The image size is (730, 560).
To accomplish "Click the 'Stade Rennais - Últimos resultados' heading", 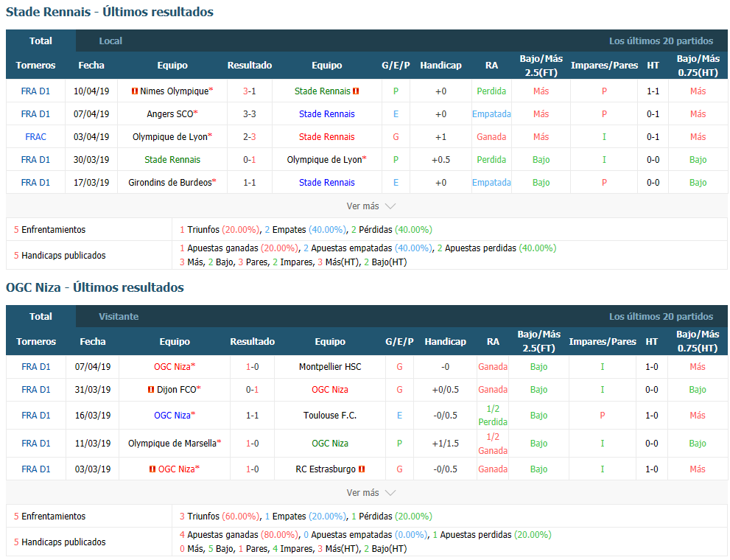I will [110, 12].
